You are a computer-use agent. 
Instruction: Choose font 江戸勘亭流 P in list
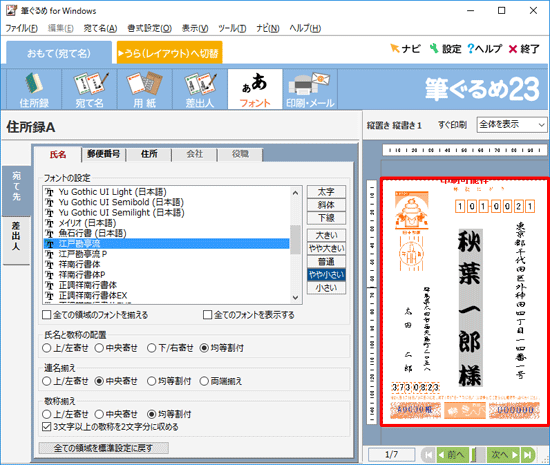point(167,254)
